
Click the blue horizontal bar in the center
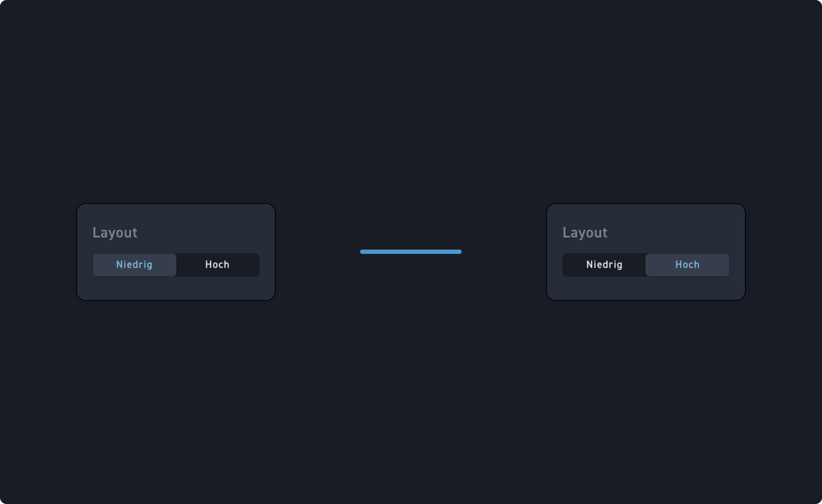click(411, 252)
